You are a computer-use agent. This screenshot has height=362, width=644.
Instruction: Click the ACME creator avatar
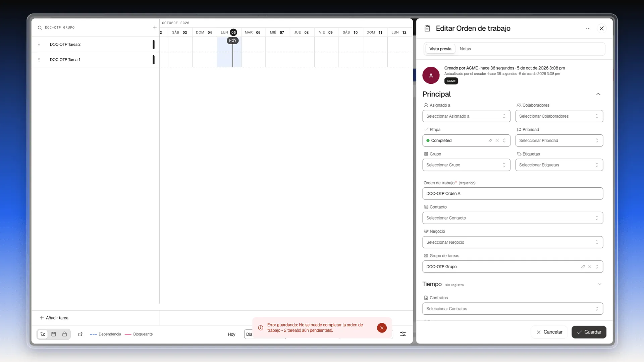(431, 75)
